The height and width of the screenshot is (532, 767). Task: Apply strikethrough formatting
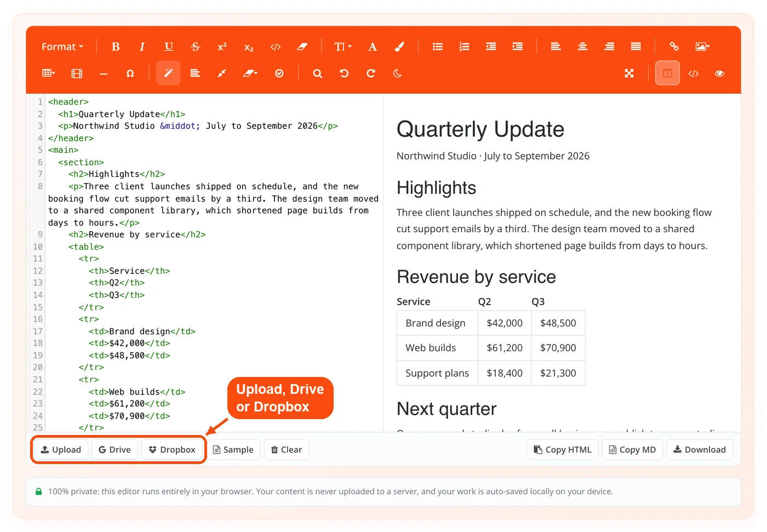[196, 47]
